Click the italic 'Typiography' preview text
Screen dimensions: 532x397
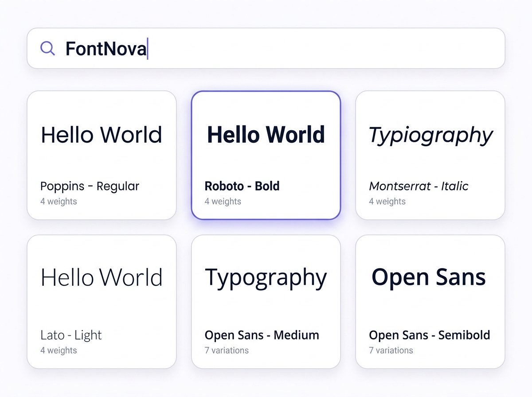430,136
